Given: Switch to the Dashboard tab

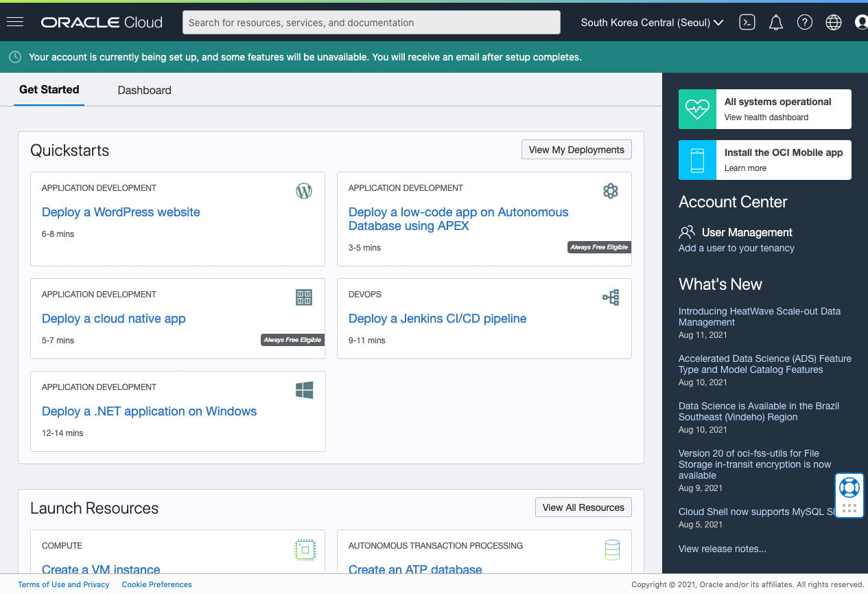Looking at the screenshot, I should pyautogui.click(x=144, y=90).
